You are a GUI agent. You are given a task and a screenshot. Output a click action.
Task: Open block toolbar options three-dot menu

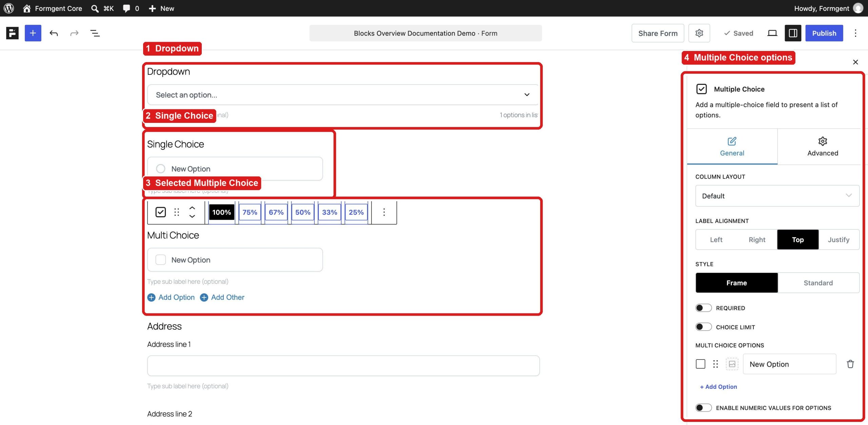point(384,212)
